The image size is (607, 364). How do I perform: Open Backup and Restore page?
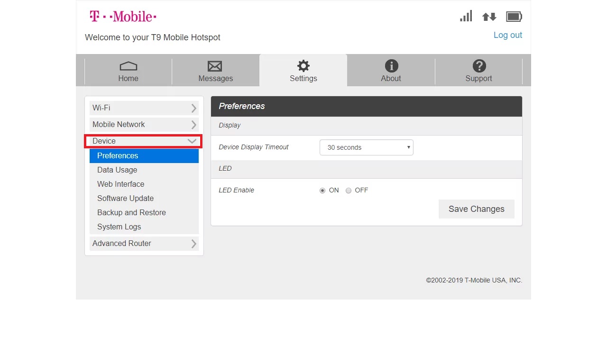point(144,213)
